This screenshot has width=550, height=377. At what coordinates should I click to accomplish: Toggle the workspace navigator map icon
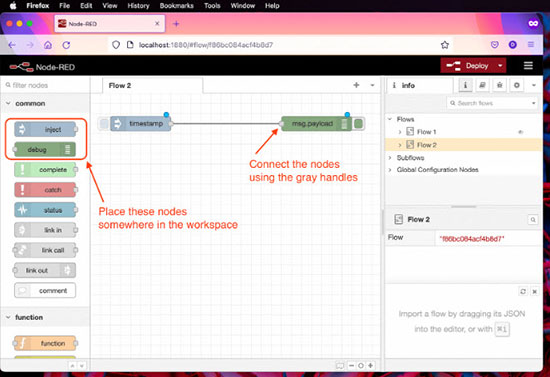[x=340, y=365]
